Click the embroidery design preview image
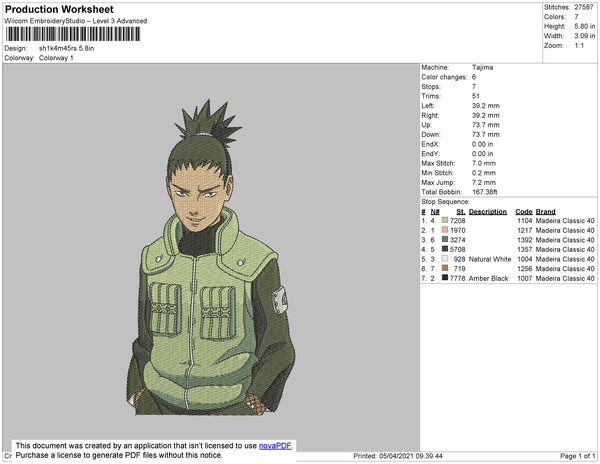The height and width of the screenshot is (464, 600). (x=211, y=257)
